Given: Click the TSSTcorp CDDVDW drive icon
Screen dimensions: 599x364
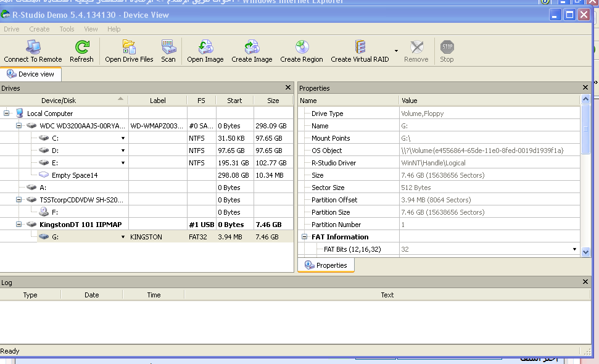Looking at the screenshot, I should click(31, 199).
